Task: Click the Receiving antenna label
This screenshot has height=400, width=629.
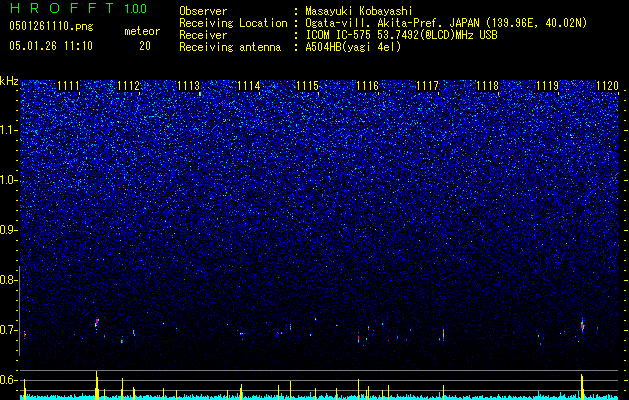Action: pos(230,47)
